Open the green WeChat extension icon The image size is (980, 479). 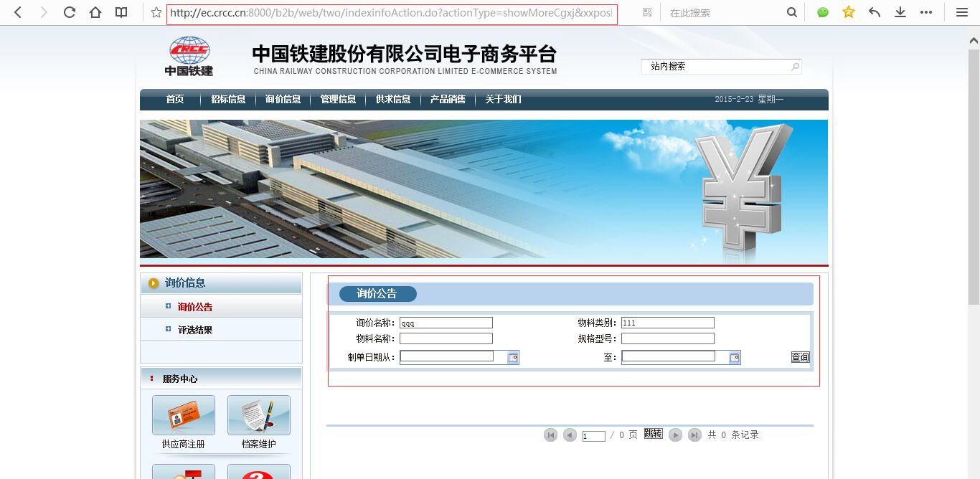(x=823, y=12)
